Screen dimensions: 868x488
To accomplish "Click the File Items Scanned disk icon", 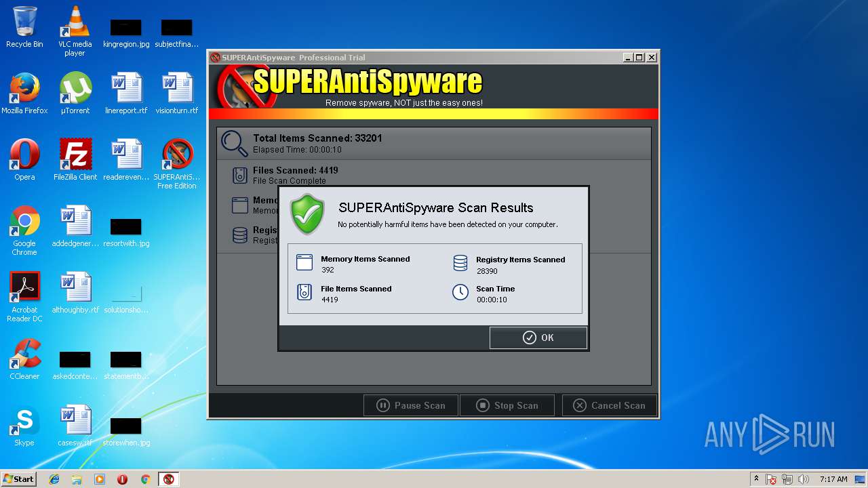I will 304,292.
